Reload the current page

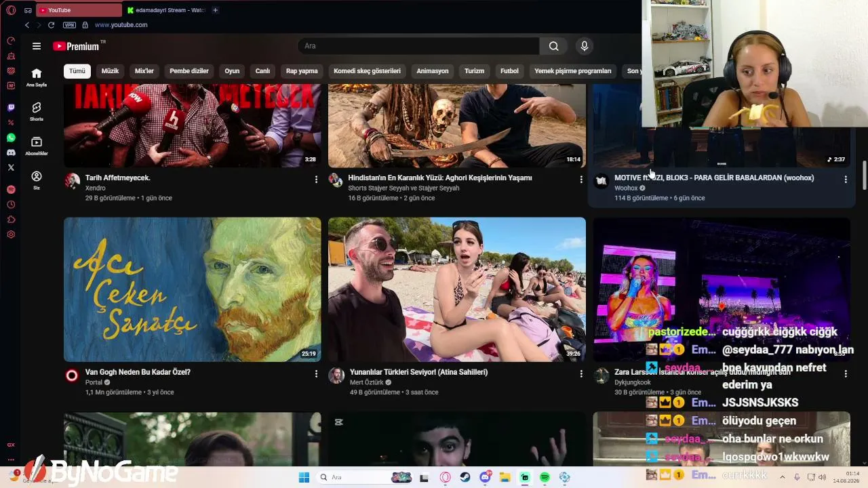[x=51, y=25]
